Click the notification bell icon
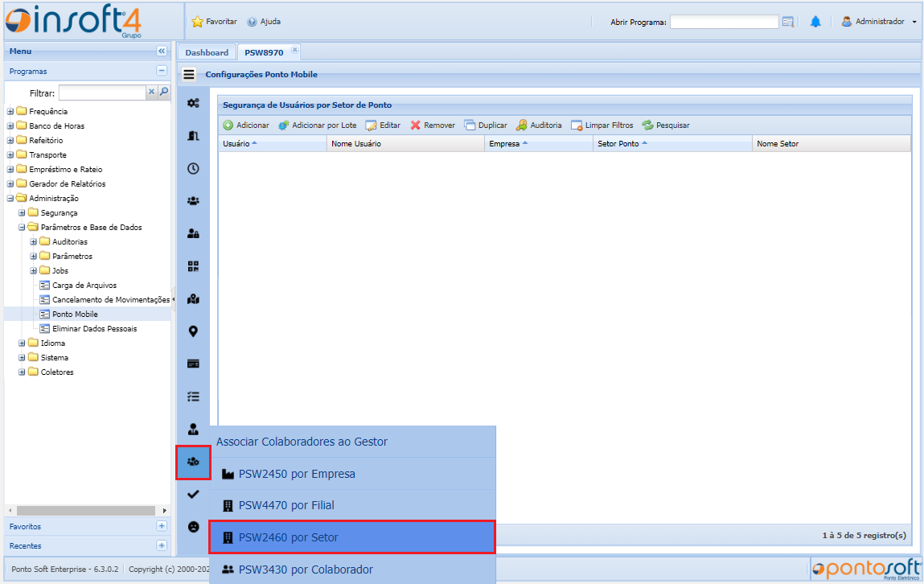 coord(815,22)
